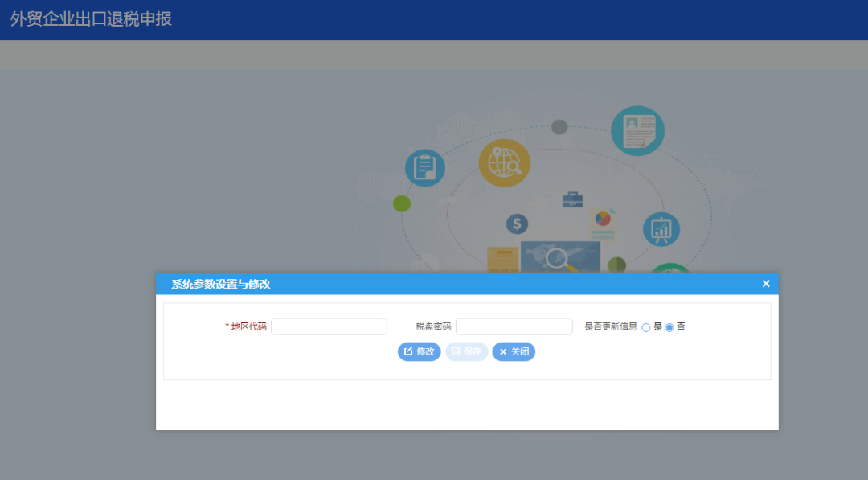Close the 系统参数设置与修改 dialog with X
868x480 pixels.
766,284
